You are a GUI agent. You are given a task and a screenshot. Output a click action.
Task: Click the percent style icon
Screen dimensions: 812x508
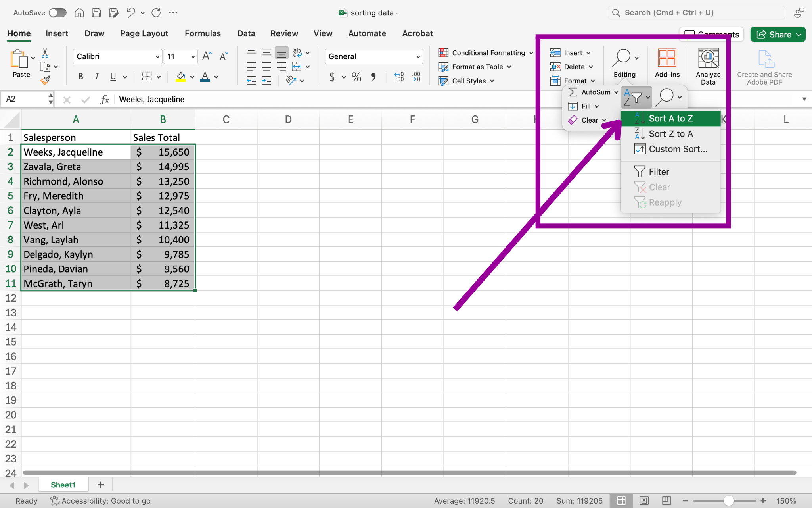click(356, 77)
